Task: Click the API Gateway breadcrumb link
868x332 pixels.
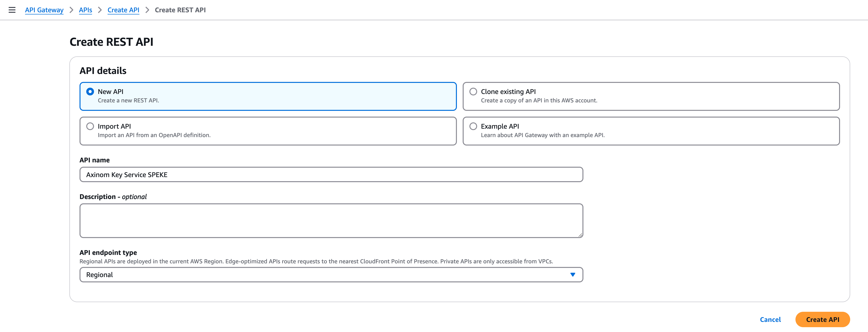Action: click(x=44, y=10)
